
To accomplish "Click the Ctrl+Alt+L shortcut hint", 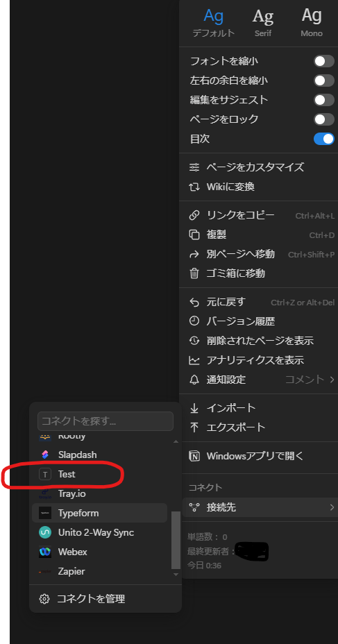I will click(x=315, y=216).
